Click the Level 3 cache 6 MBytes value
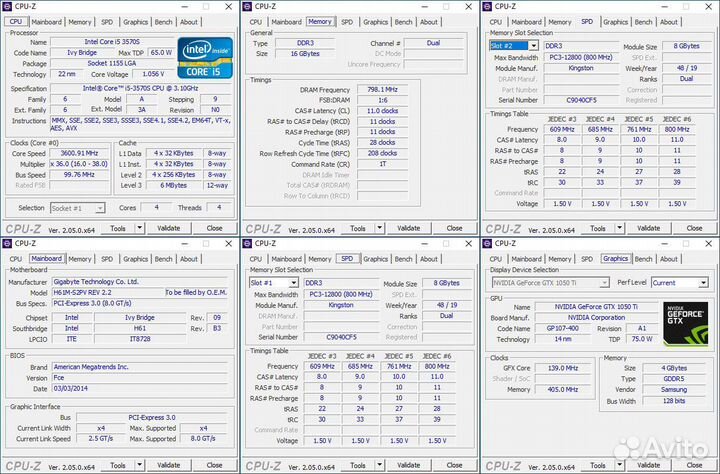Image resolution: width=720 pixels, height=474 pixels. tap(174, 186)
